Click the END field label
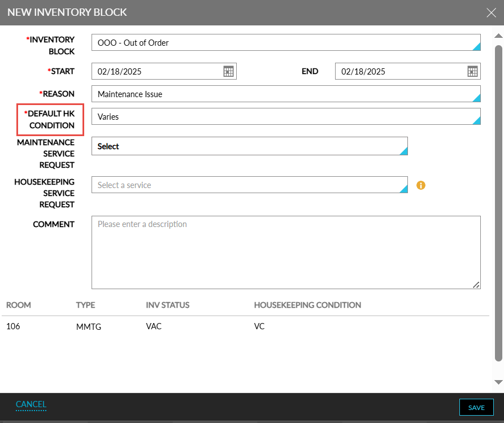 310,71
